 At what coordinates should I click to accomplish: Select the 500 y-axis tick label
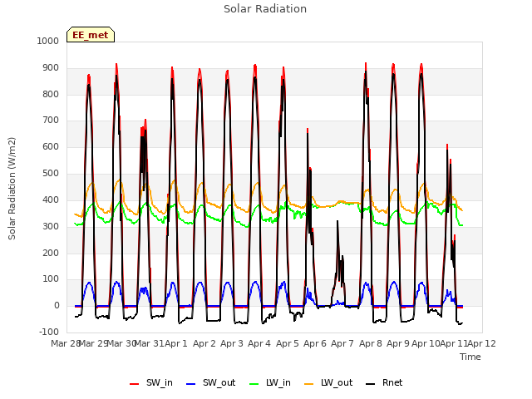click(x=51, y=173)
